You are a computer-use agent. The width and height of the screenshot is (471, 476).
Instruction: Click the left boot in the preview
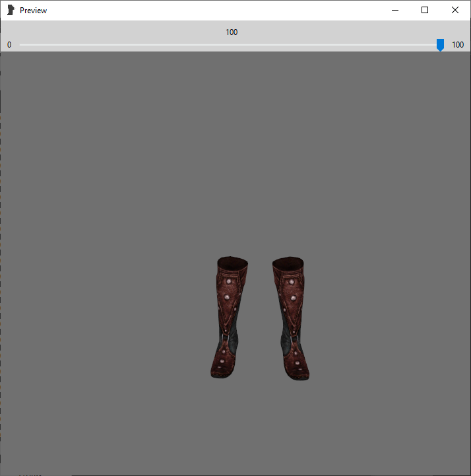229,318
